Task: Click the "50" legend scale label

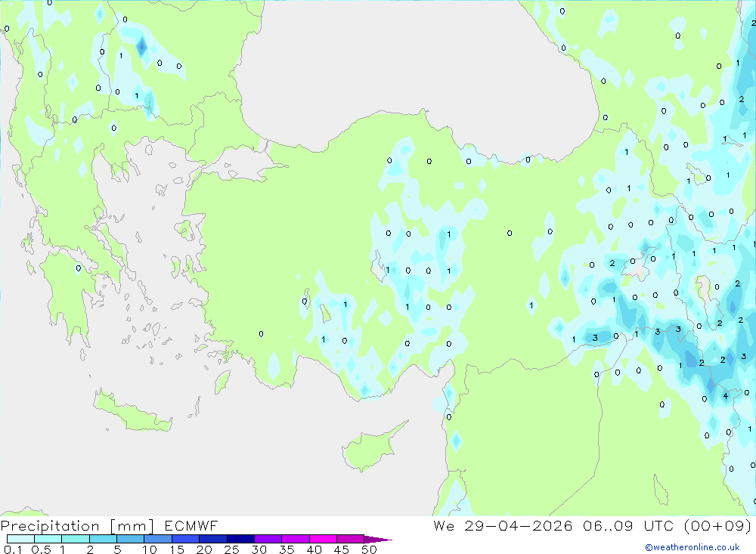Action: click(x=369, y=549)
